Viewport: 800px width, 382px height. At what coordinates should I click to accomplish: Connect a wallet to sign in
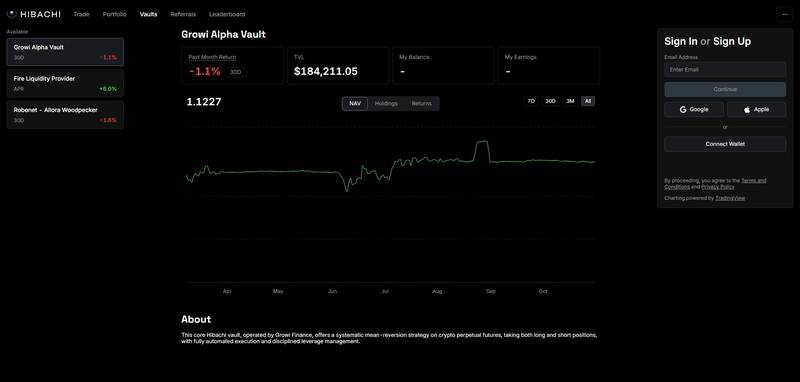[725, 144]
